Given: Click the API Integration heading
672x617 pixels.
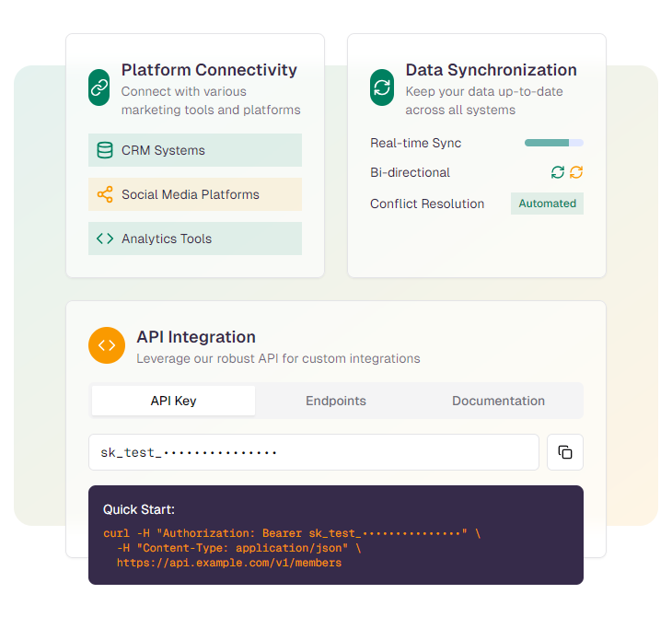Looking at the screenshot, I should pos(196,337).
